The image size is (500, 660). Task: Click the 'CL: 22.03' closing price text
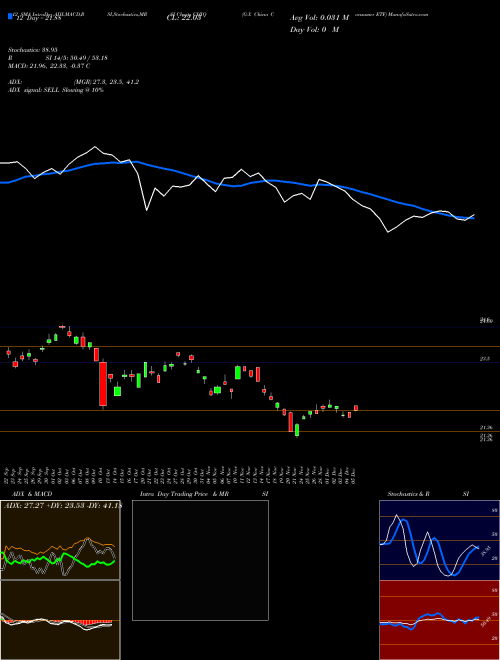coord(184,18)
